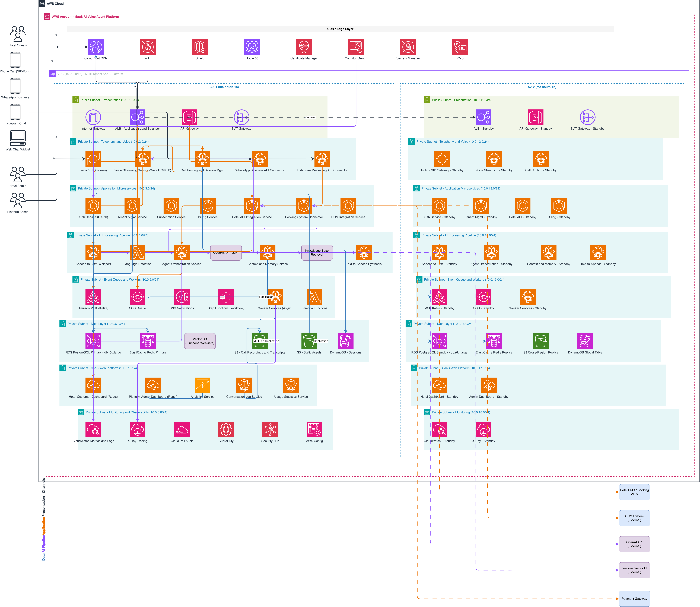Screen dimensions: 700x607
Task: Select the Amazon MSK (Kafka) icon
Action: click(93, 297)
